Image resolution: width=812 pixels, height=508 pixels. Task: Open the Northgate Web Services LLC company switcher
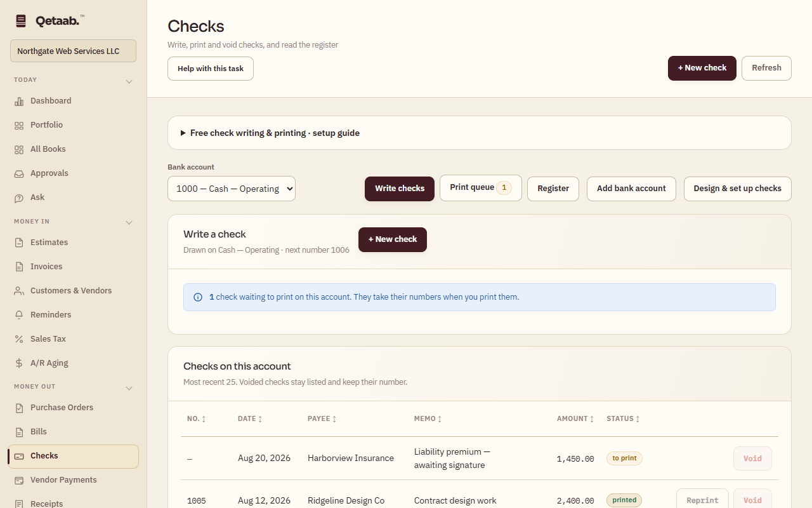(73, 51)
